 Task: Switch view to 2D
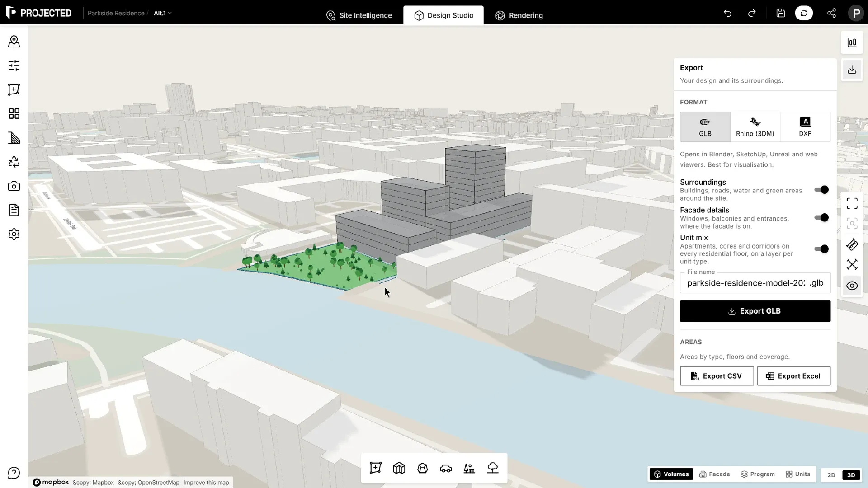[x=831, y=475]
